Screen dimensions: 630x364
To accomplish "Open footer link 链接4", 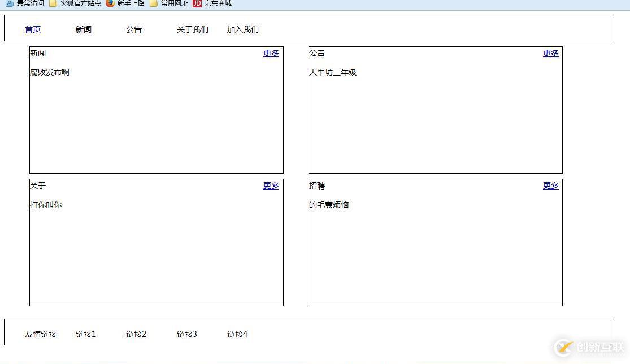I will [x=237, y=334].
